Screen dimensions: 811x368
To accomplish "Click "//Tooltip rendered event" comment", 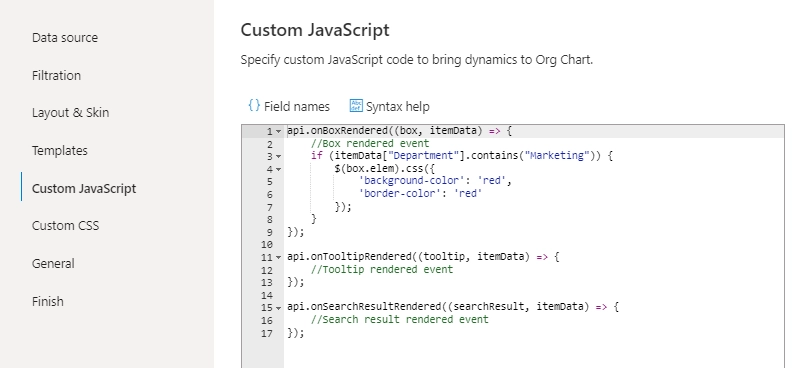I will pyautogui.click(x=382, y=269).
